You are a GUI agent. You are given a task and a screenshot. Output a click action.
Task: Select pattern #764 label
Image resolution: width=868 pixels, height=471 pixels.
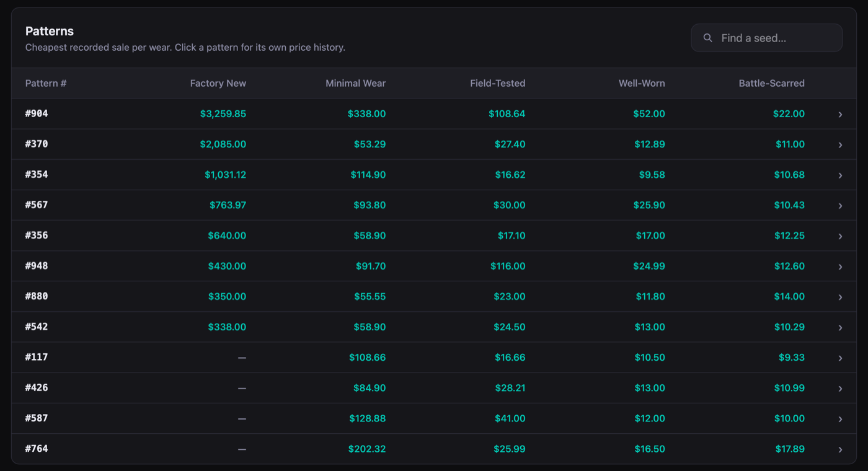(x=37, y=448)
